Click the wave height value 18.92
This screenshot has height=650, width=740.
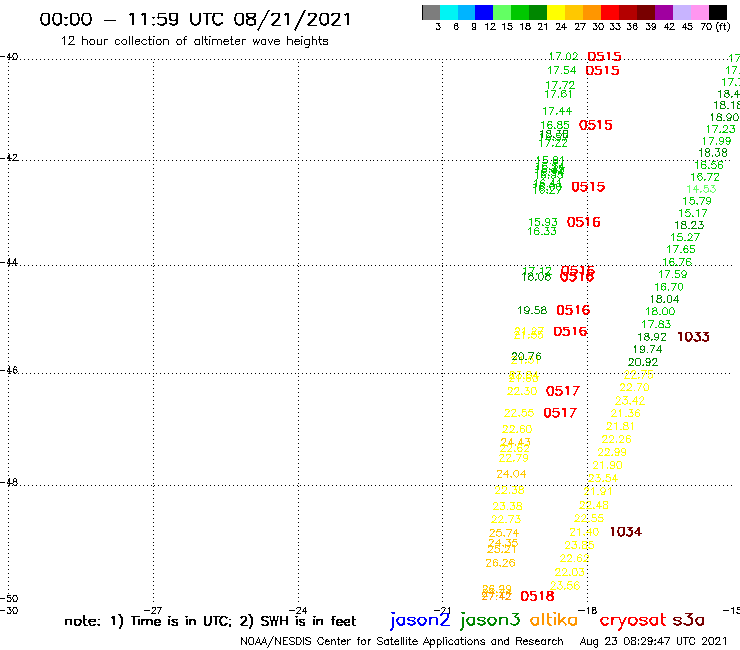point(652,338)
